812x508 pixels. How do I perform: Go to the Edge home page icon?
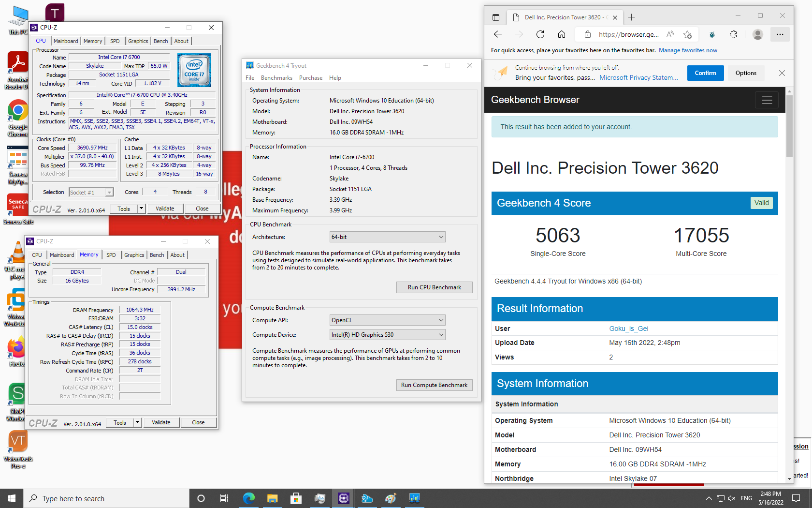(x=562, y=34)
